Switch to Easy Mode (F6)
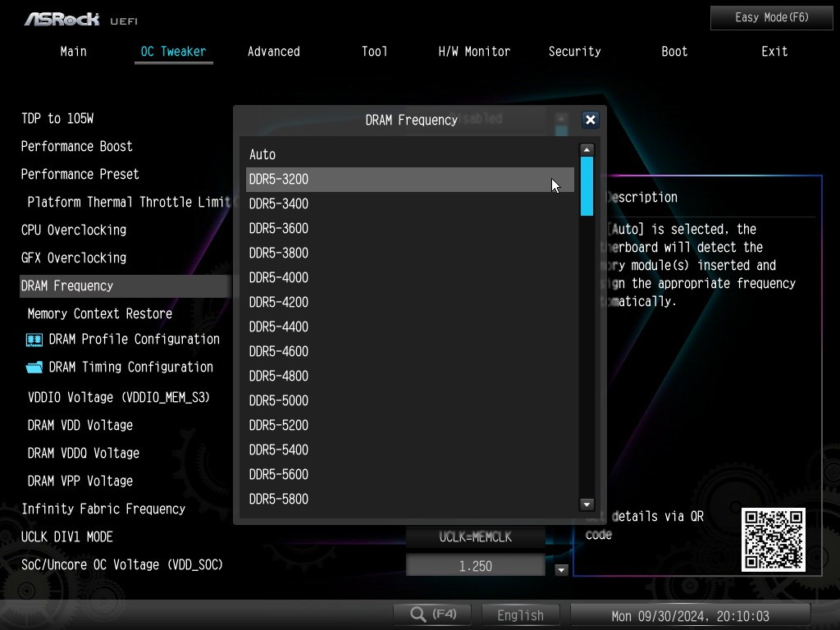840x630 pixels. click(771, 17)
